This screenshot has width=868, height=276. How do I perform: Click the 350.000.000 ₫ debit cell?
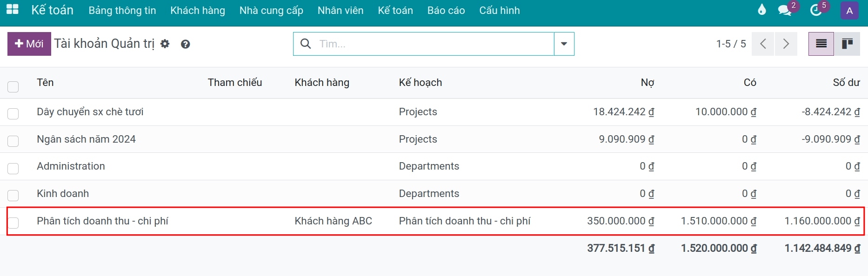621,221
